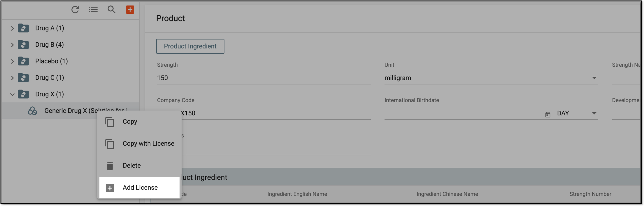This screenshot has width=644, height=206.
Task: Click the calendar icon for International Birthdate
Action: pyautogui.click(x=548, y=114)
